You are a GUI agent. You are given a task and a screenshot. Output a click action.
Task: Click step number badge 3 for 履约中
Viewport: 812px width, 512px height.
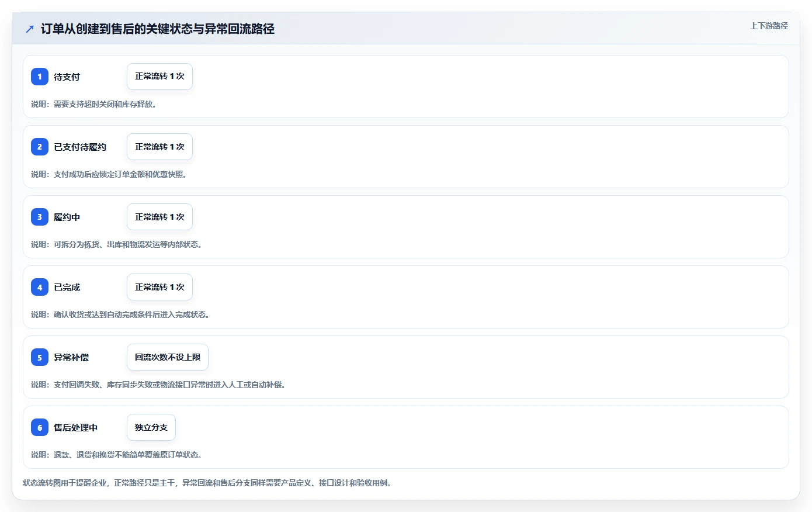point(40,217)
